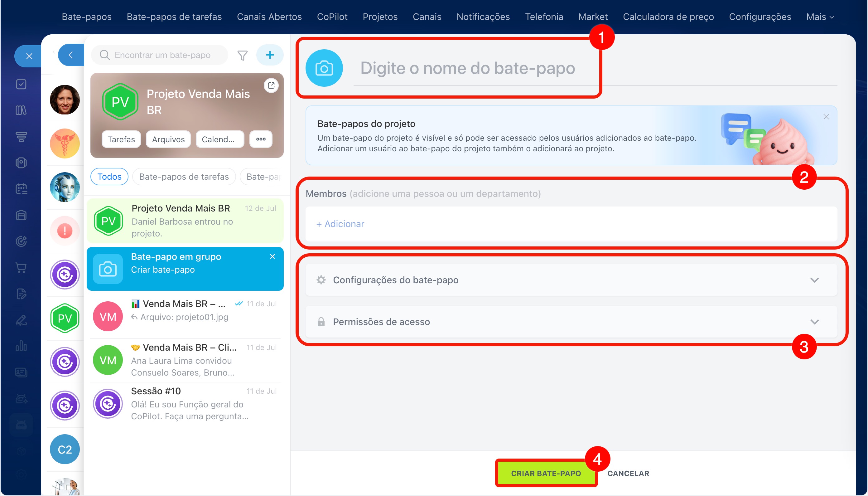The image size is (868, 496).
Task: Close the Bate-papos do projeto info banner
Action: coord(826,117)
